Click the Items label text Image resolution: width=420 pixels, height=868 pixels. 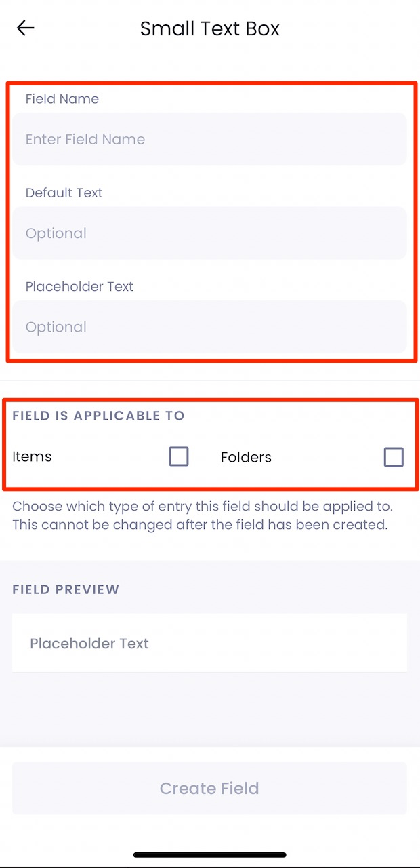[32, 457]
